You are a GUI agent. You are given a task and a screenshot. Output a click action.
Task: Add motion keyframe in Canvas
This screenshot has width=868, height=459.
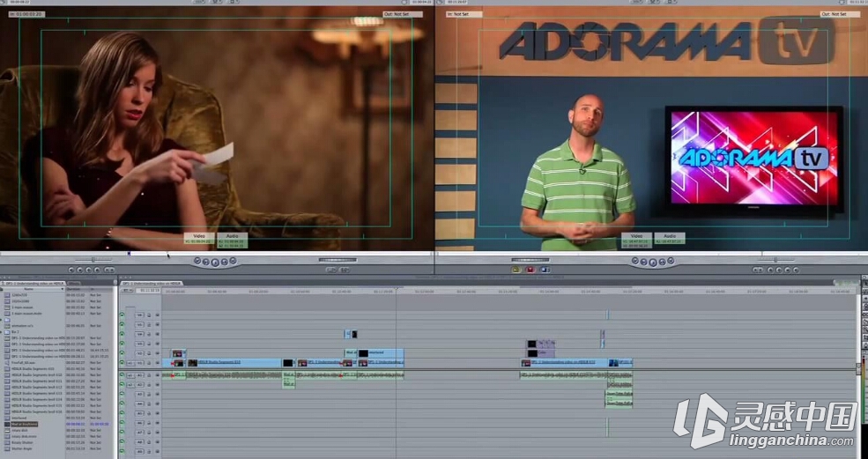click(x=779, y=270)
